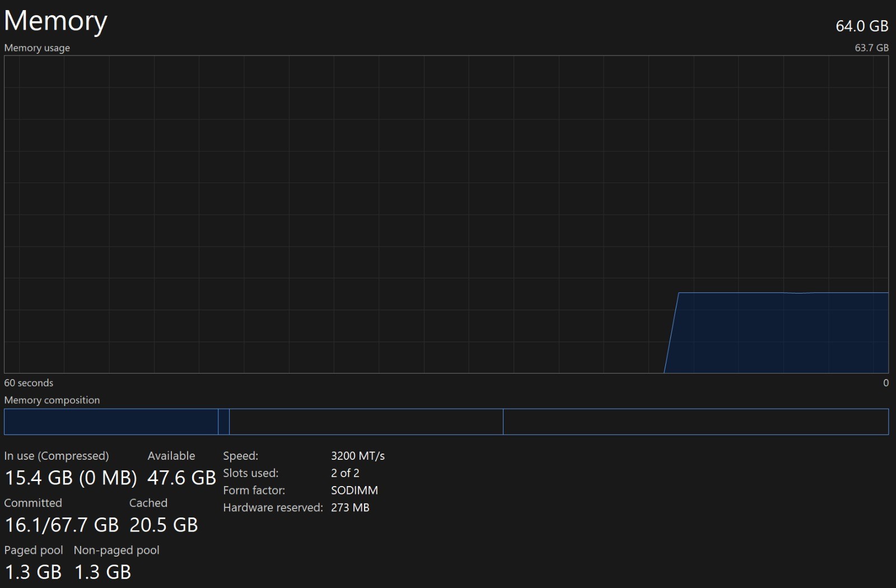Select the 3200 MT/s speed value
896x588 pixels.
(358, 456)
